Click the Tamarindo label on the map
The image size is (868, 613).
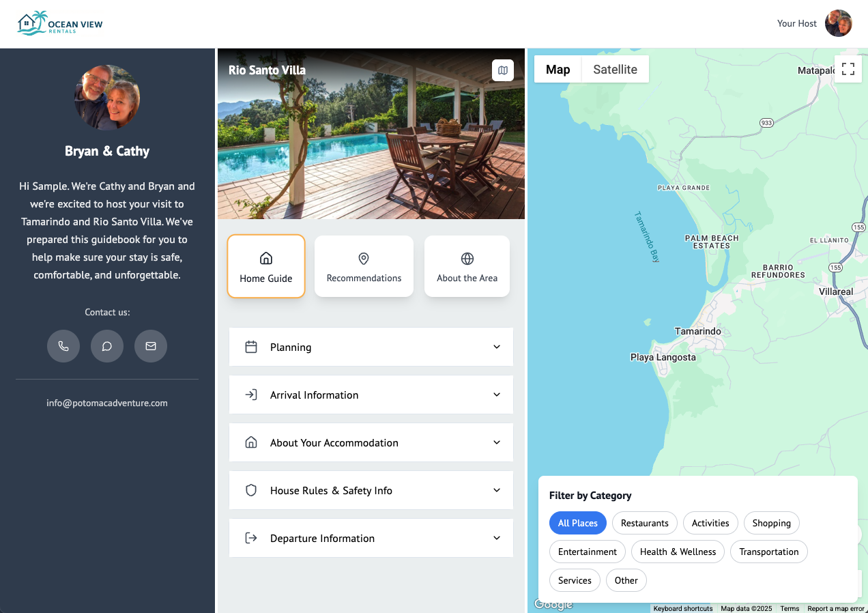pyautogui.click(x=698, y=331)
